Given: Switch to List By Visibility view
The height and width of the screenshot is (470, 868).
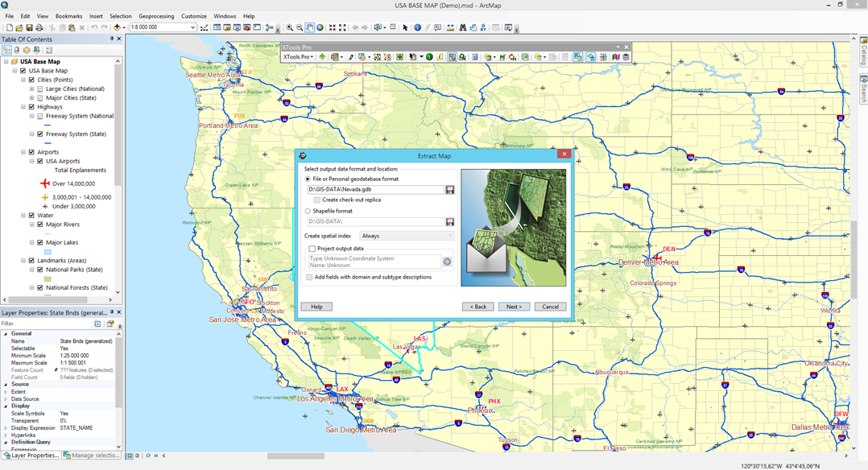Looking at the screenshot, I should (x=27, y=50).
